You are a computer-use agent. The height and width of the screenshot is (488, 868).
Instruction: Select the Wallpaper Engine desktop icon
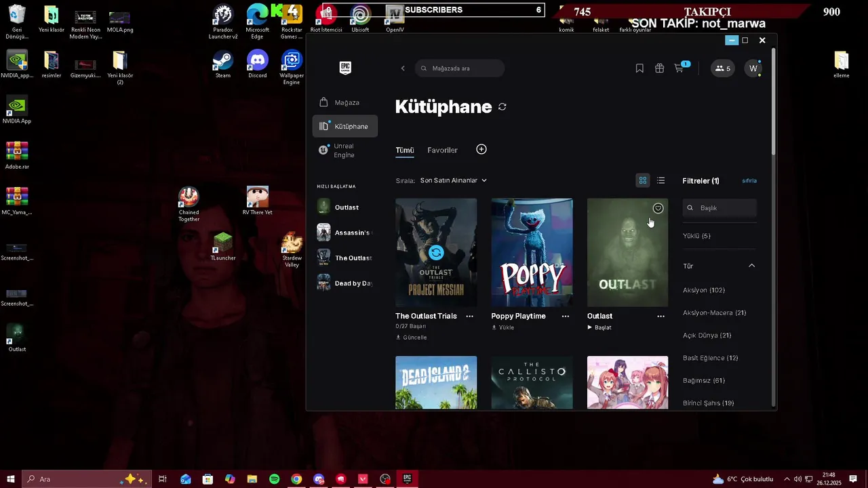[x=292, y=67]
